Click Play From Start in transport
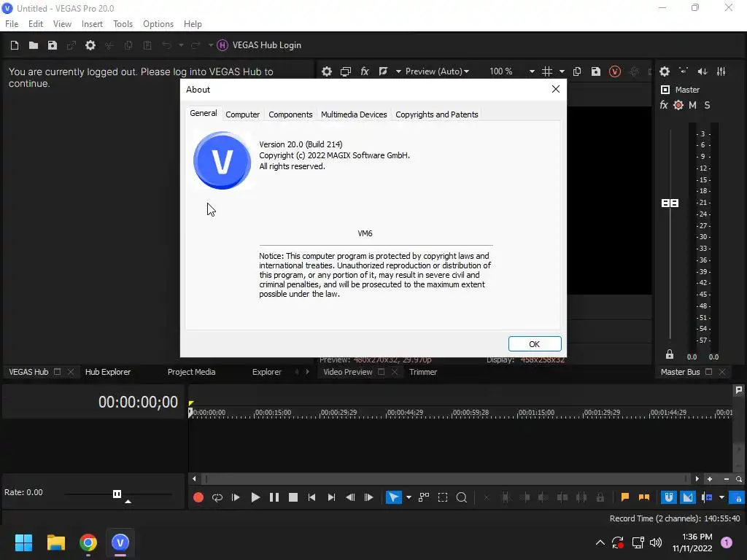The width and height of the screenshot is (747, 560). tap(236, 497)
